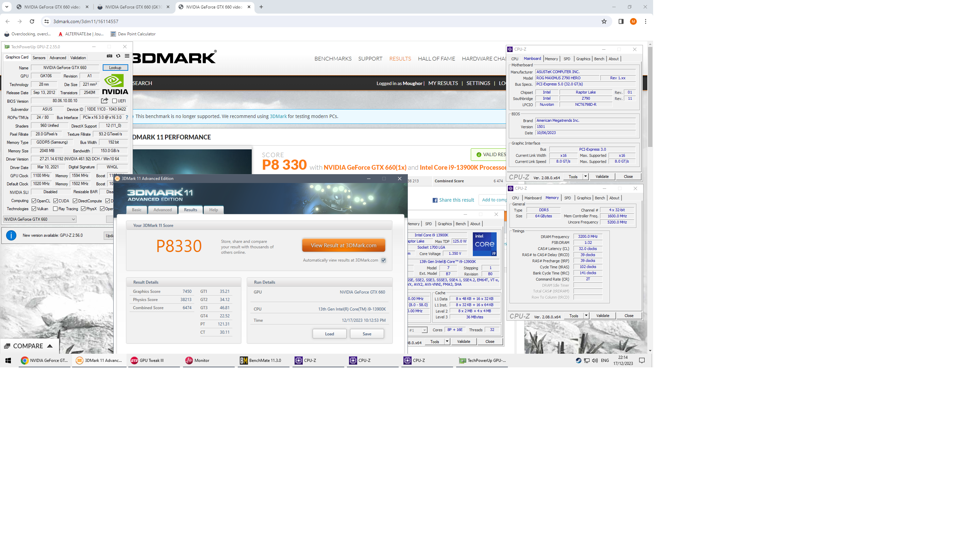Viewport: 980px width, 551px height.
Task: Toggle the UEFI checkbox in GPU-Z
Action: pyautogui.click(x=115, y=101)
